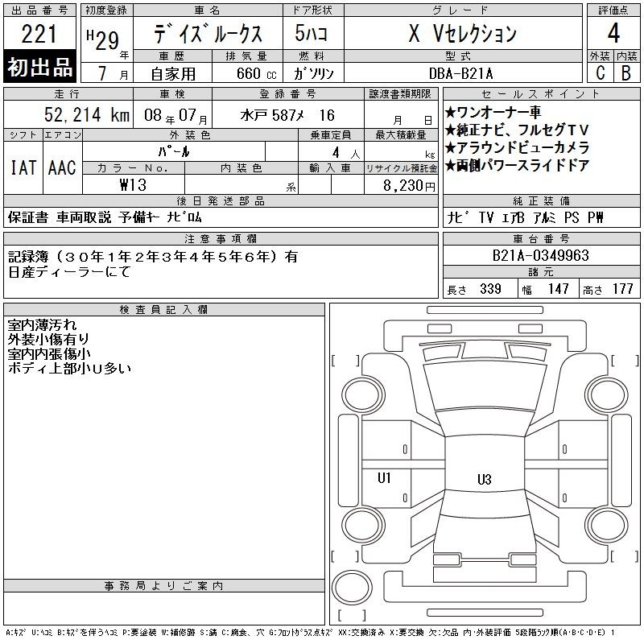Image resolution: width=644 pixels, height=644 pixels.
Task: Click the car name デイズルークス
Action: (x=208, y=34)
